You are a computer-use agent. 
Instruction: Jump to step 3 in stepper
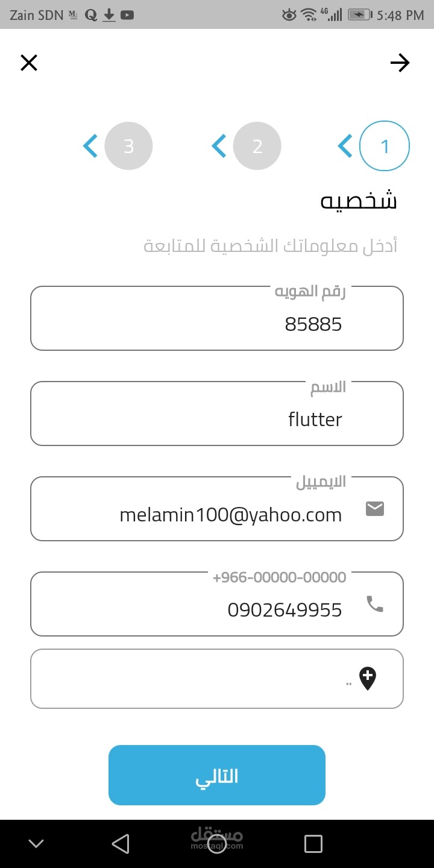click(x=128, y=146)
